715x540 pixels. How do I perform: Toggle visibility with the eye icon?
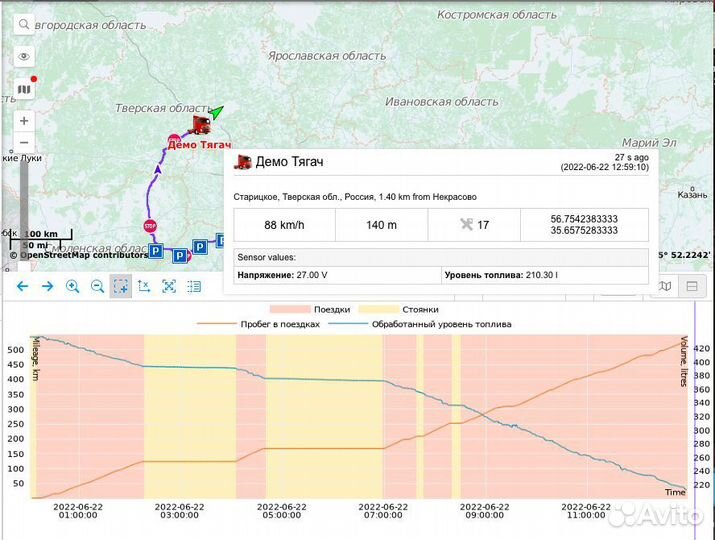[x=24, y=57]
